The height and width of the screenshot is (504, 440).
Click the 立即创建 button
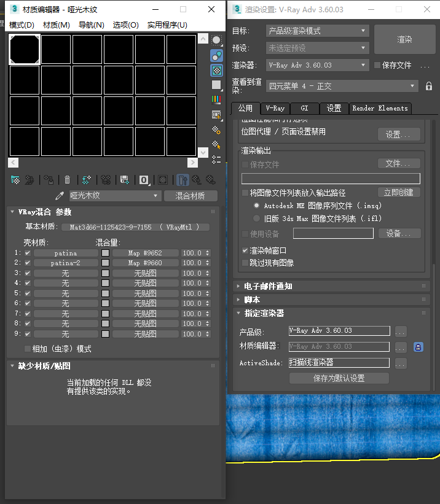click(399, 193)
